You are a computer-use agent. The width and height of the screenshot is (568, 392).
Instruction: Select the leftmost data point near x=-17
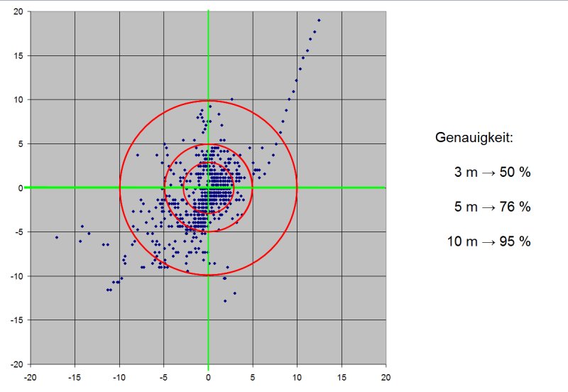pos(57,237)
